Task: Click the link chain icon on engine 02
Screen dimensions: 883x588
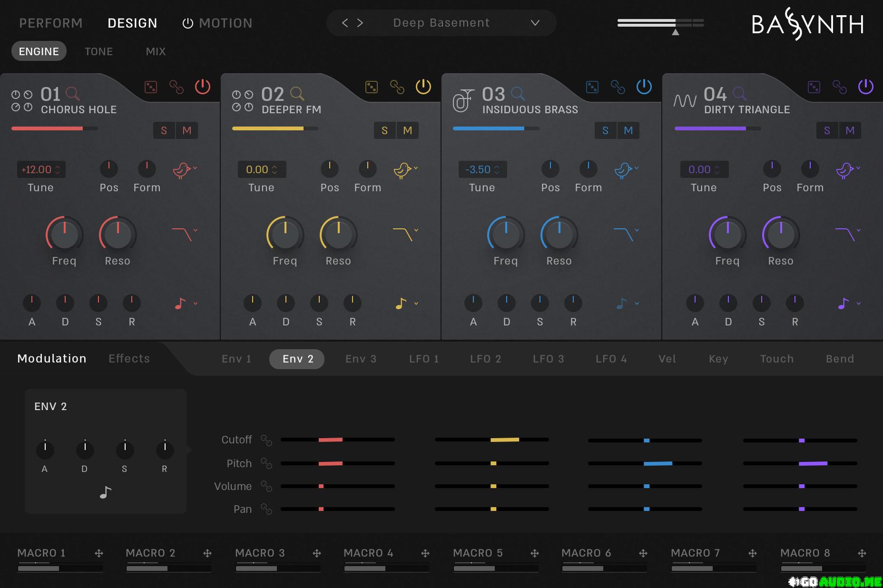Action: point(397,87)
